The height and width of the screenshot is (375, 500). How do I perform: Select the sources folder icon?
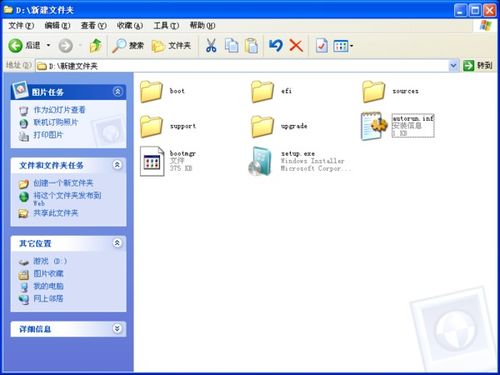click(x=374, y=91)
